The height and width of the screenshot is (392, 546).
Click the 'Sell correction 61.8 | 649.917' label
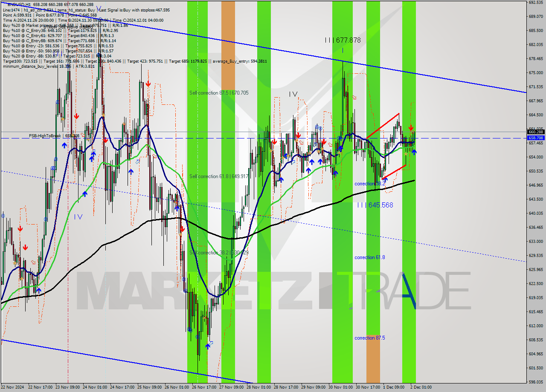point(219,176)
